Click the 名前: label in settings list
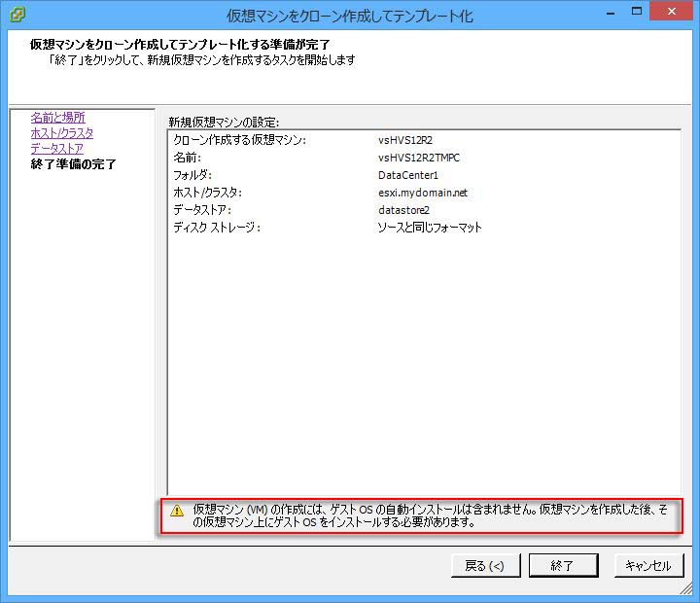This screenshot has width=700, height=603. (187, 158)
